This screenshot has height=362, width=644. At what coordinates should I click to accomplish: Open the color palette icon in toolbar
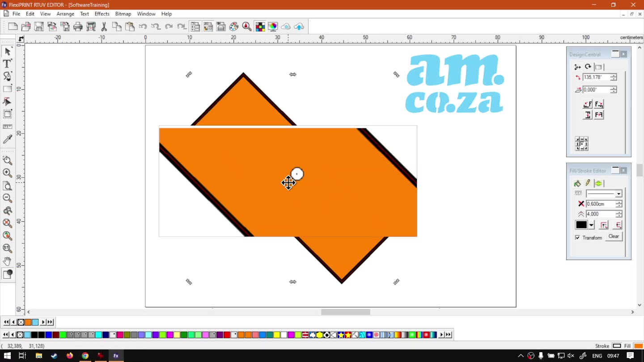[234, 27]
